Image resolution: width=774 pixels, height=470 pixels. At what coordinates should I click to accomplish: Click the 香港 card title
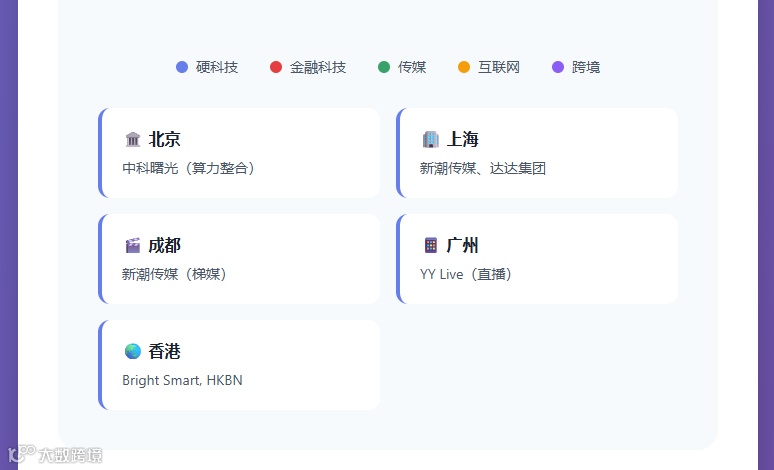tap(165, 352)
